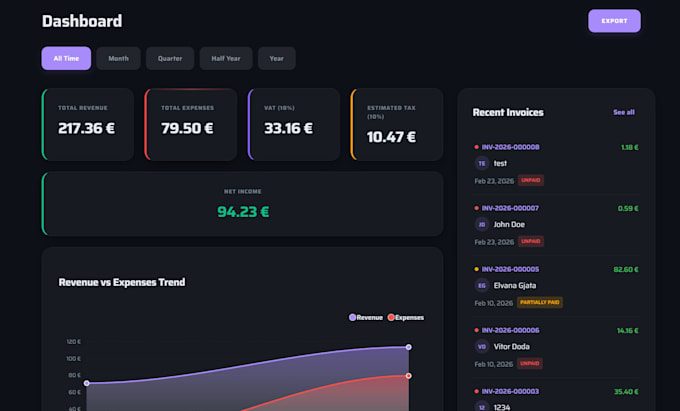The width and height of the screenshot is (680, 411).
Task: Open invoice INV-2026-000007
Action: [510, 208]
